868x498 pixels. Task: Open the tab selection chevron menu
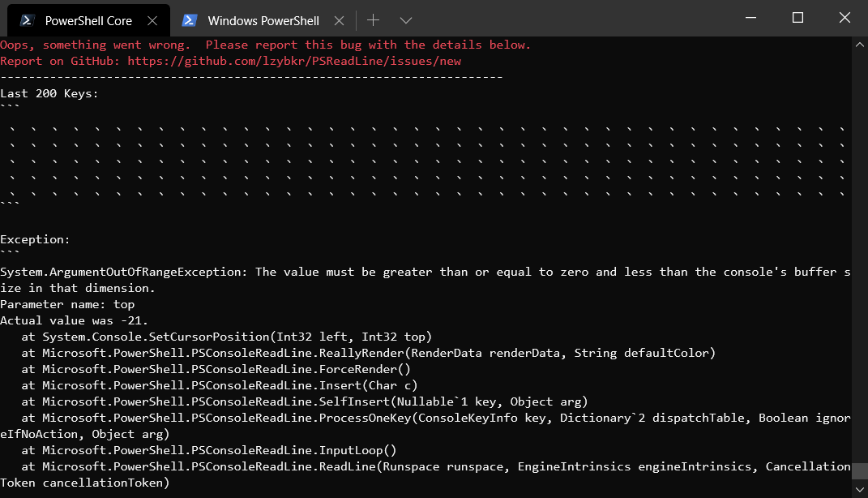pyautogui.click(x=405, y=19)
